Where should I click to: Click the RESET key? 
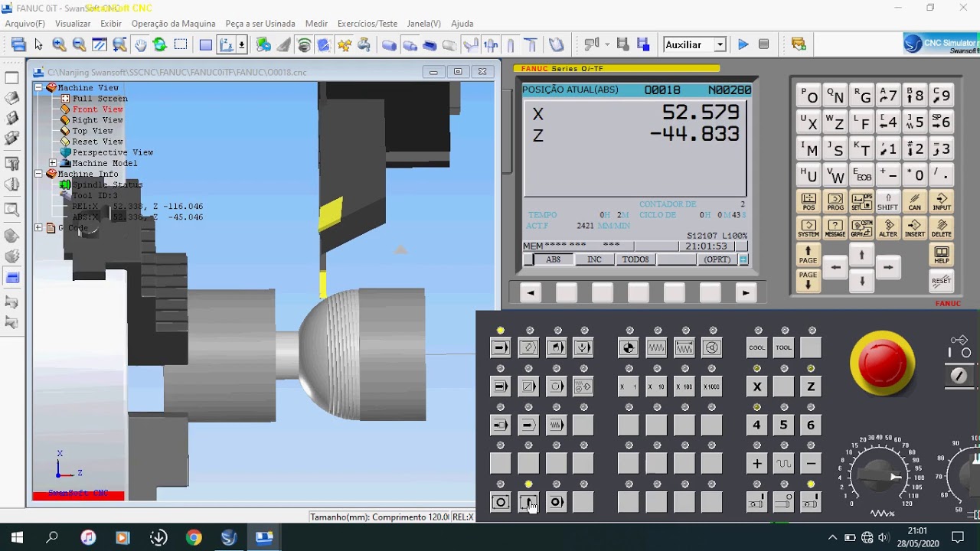[942, 281]
